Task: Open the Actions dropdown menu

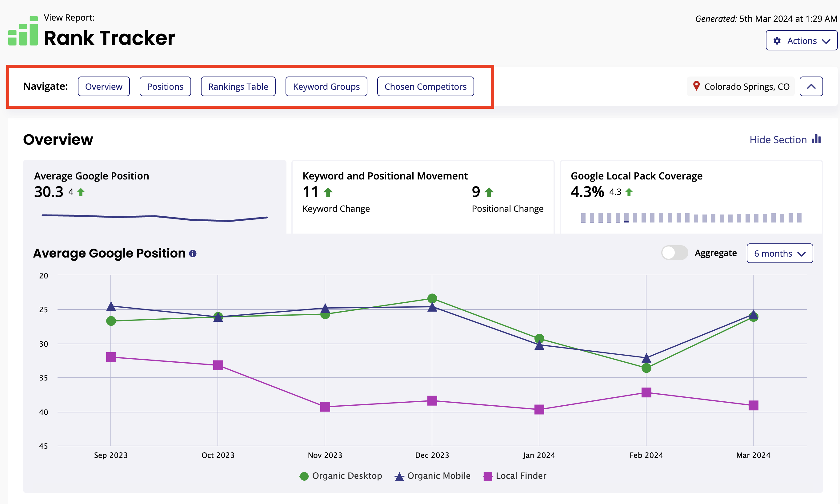Action: click(801, 41)
